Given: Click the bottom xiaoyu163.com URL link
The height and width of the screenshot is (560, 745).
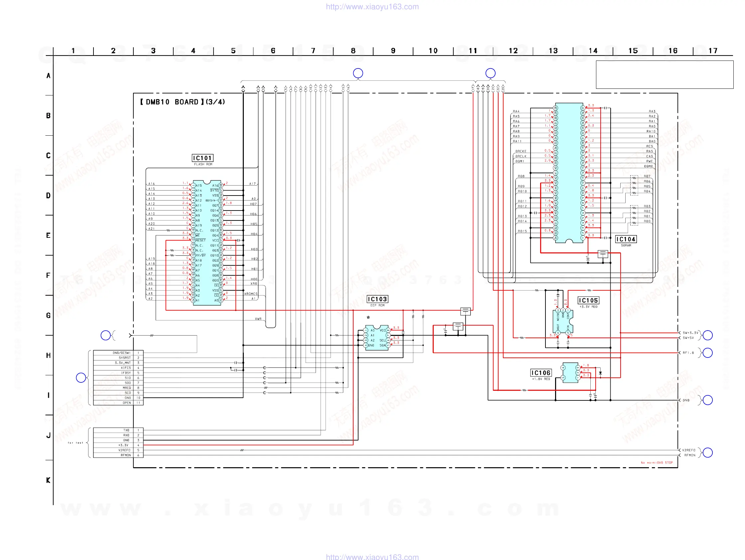Looking at the screenshot, I should (x=372, y=557).
